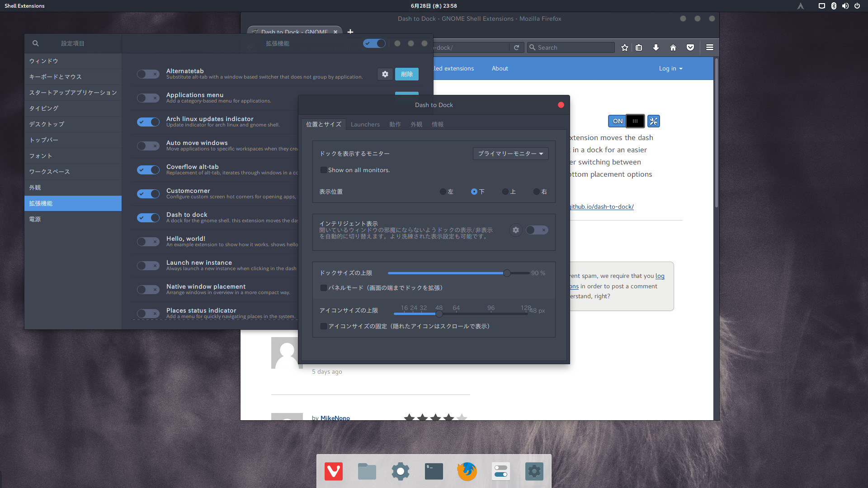Click the 削除 button for Alternatetab
This screenshot has width=868, height=488.
[407, 74]
